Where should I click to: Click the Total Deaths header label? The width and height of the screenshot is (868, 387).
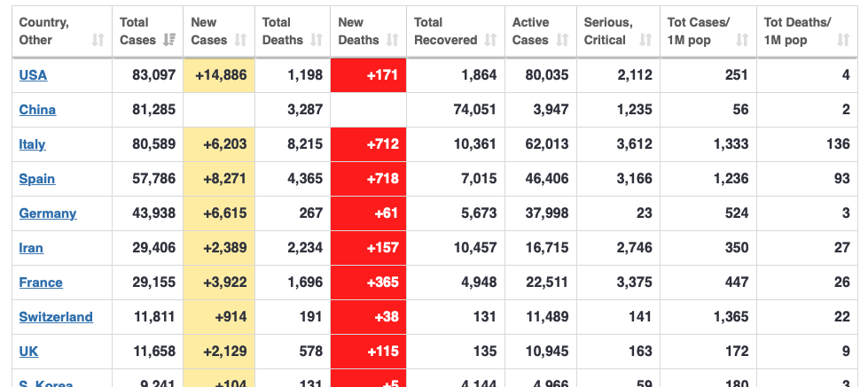(x=282, y=31)
